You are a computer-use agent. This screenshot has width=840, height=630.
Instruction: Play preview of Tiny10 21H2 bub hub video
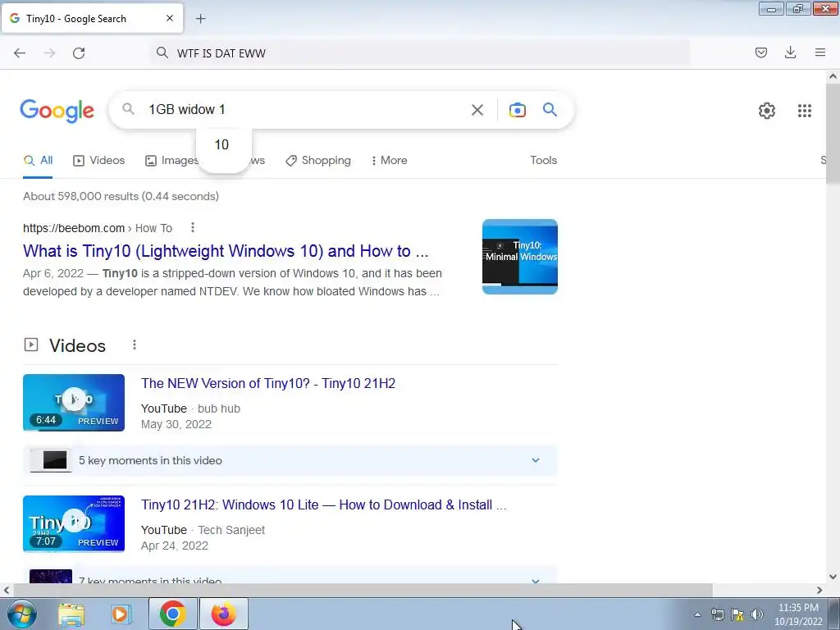[x=74, y=402]
